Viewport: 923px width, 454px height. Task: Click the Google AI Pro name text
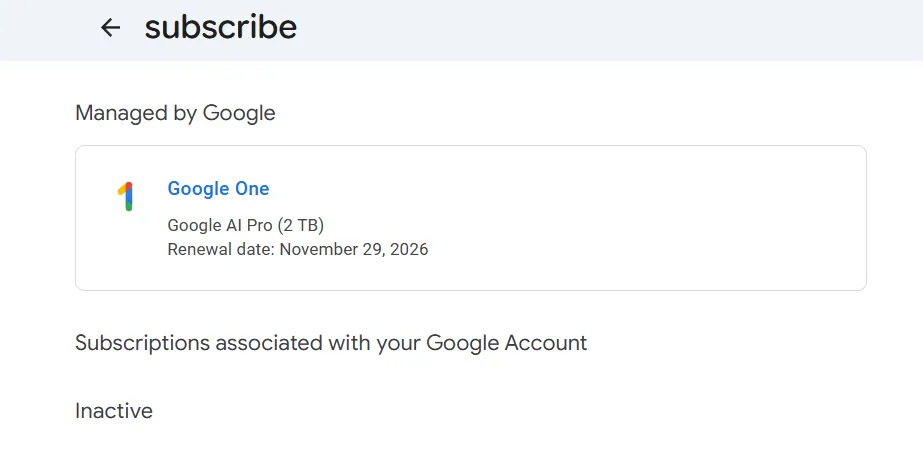coord(219,225)
